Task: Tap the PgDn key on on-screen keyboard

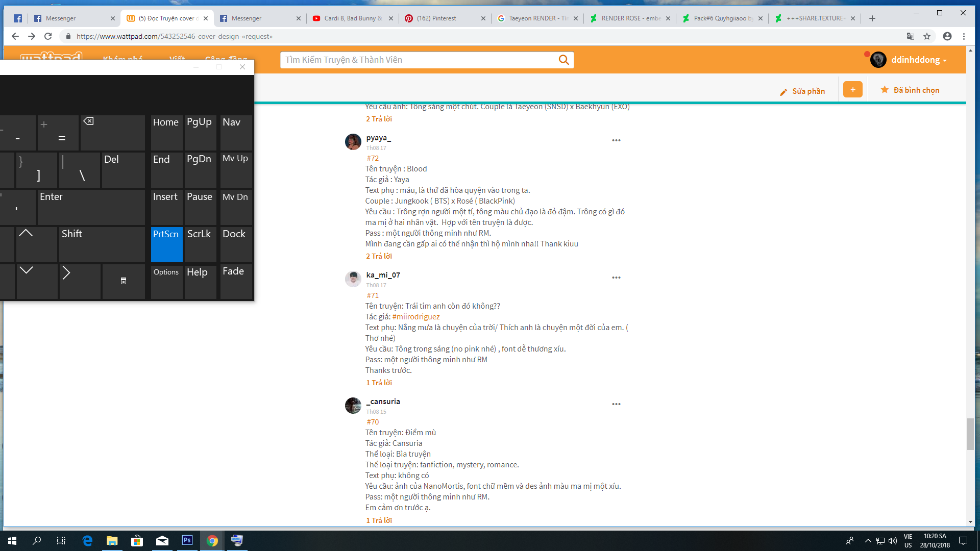Action: point(200,169)
